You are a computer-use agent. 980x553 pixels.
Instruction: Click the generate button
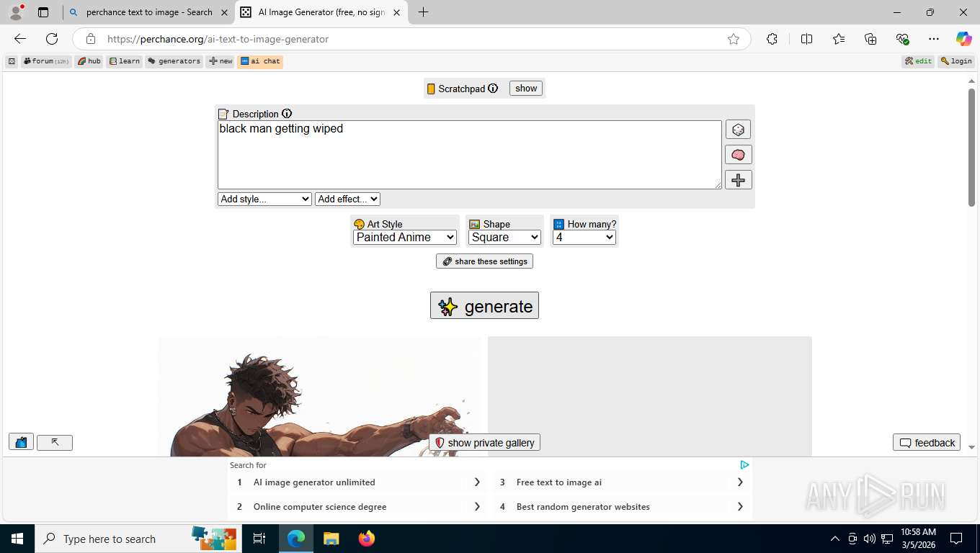click(x=484, y=305)
